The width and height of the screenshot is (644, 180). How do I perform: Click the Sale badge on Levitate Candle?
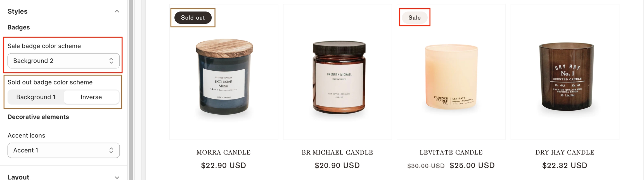tap(415, 18)
